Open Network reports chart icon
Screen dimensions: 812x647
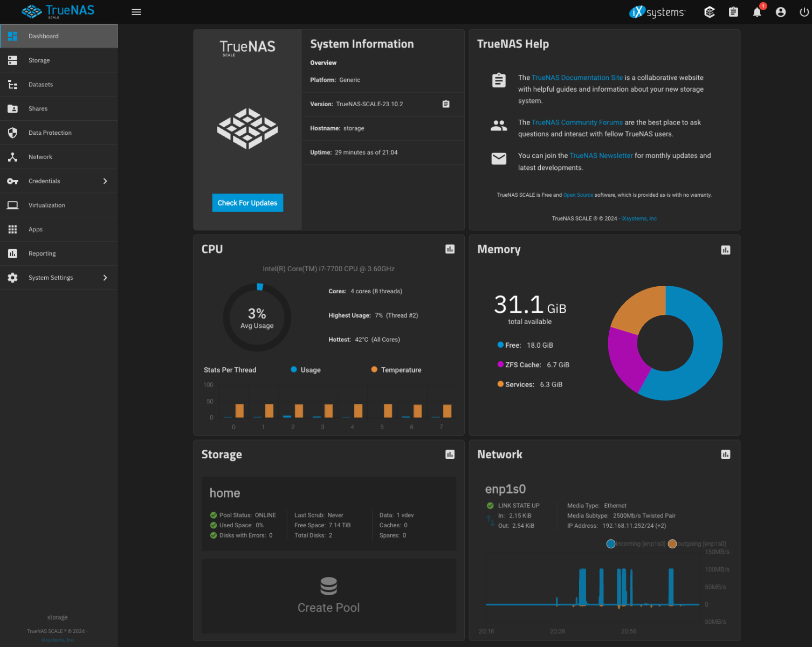pos(726,455)
